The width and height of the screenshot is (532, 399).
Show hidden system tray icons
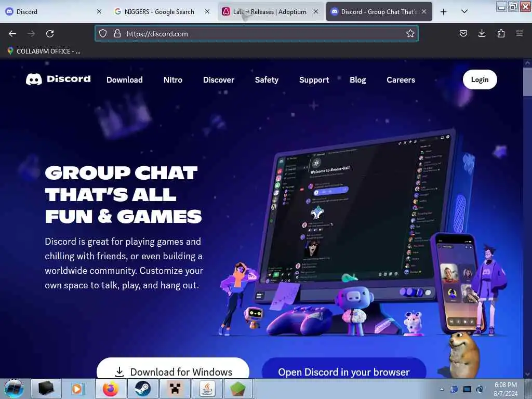point(442,389)
